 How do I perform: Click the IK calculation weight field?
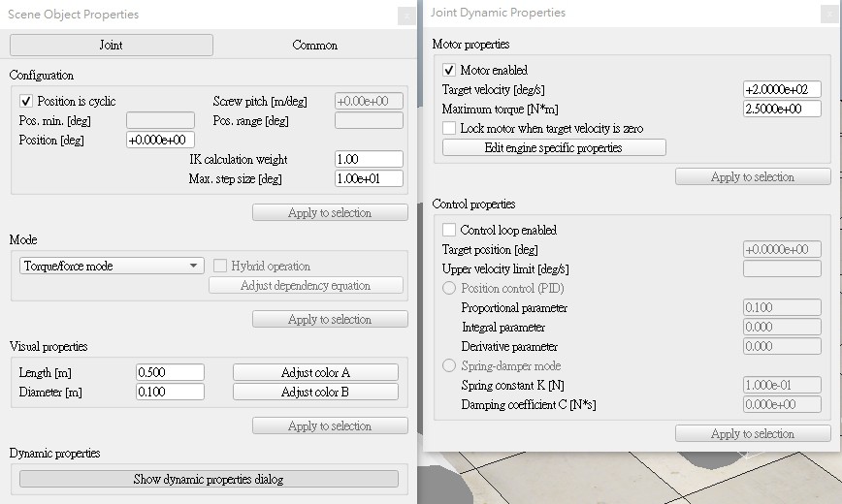(369, 159)
